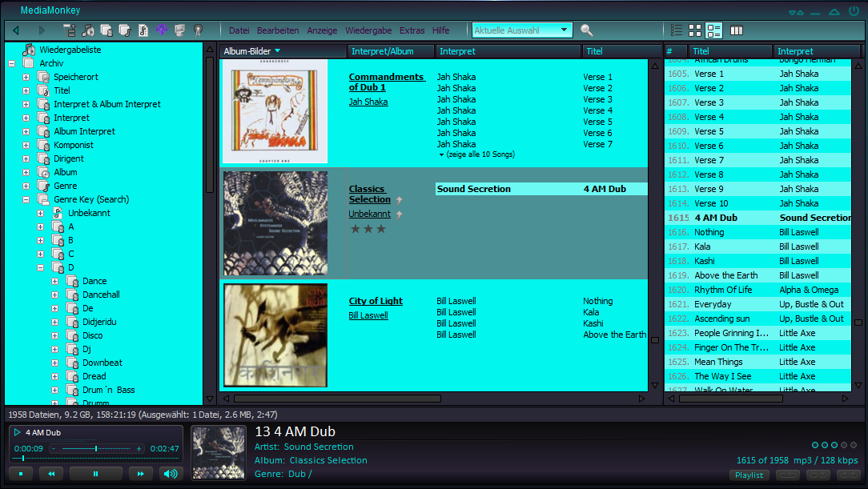
Task: Select the album art with details view
Action: tap(714, 30)
